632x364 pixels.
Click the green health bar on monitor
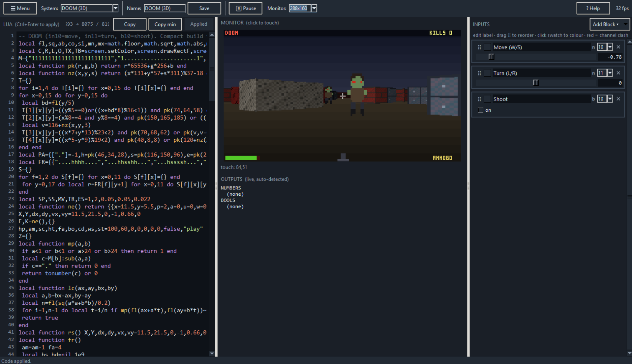[241, 158]
